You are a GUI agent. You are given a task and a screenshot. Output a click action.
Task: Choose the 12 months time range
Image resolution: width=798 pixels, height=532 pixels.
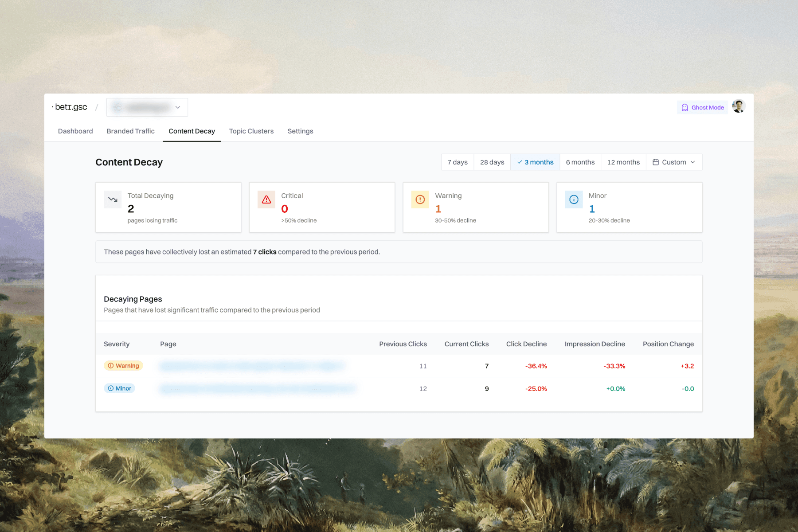(x=623, y=162)
